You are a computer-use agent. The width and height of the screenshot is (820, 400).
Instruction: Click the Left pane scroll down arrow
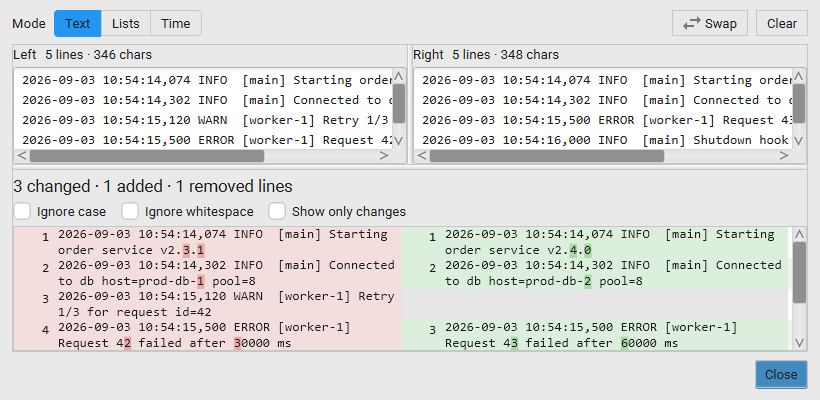(x=398, y=141)
